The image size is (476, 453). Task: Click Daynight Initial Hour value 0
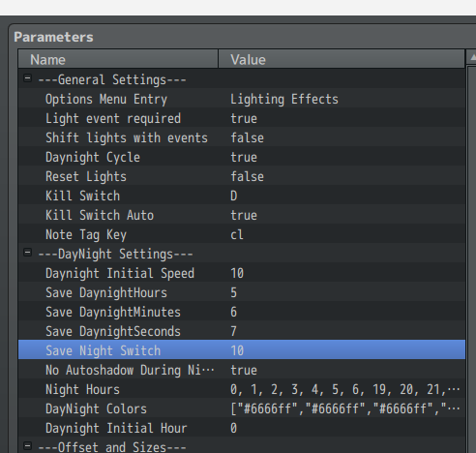[234, 428]
